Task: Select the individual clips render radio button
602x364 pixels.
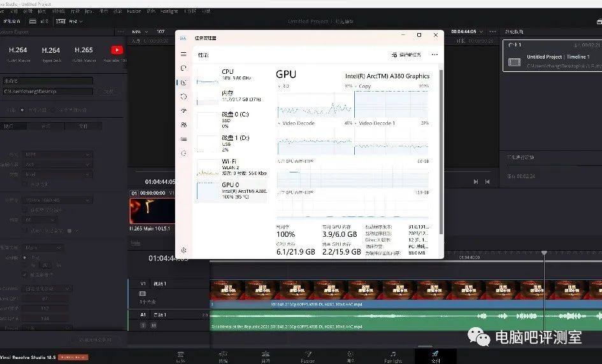Action: tap(53, 110)
